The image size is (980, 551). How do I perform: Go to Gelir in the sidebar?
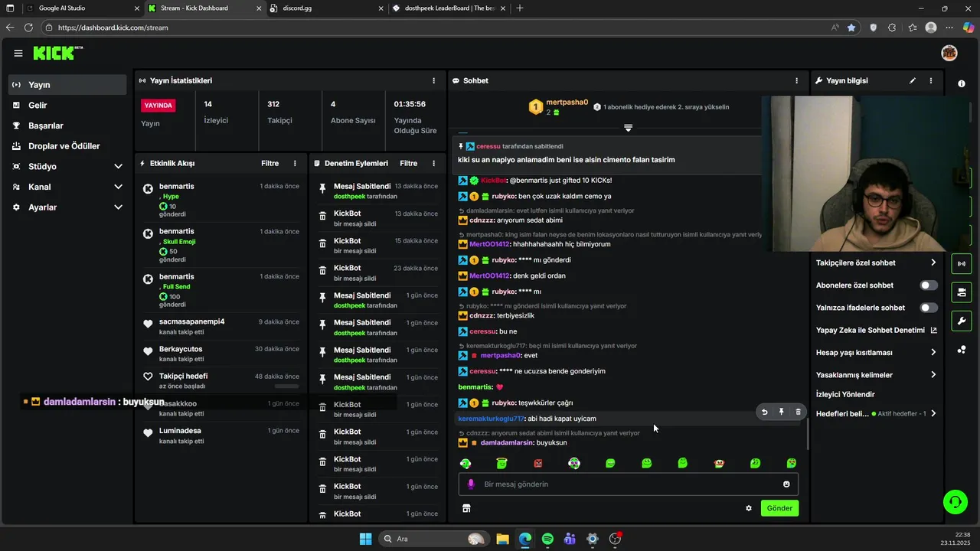(67, 105)
